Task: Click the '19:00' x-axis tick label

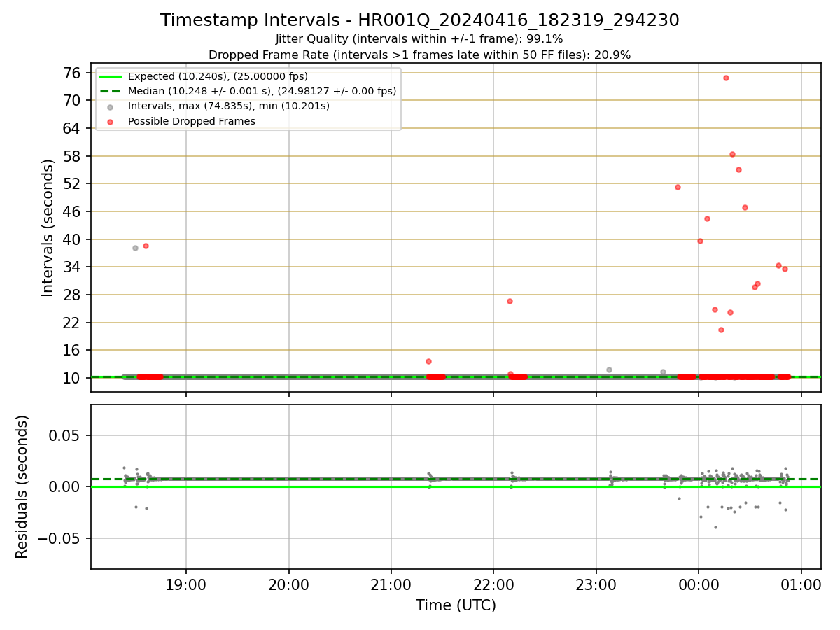Action: (186, 585)
